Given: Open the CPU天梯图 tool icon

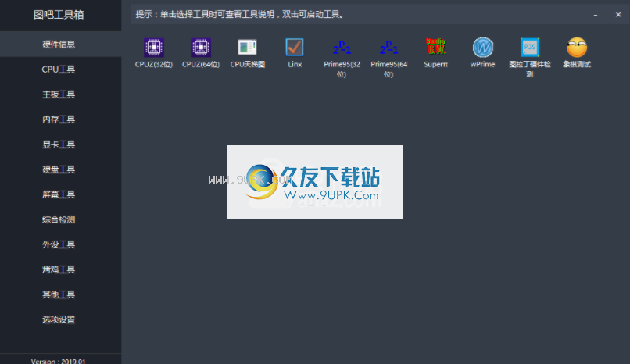Looking at the screenshot, I should [248, 48].
